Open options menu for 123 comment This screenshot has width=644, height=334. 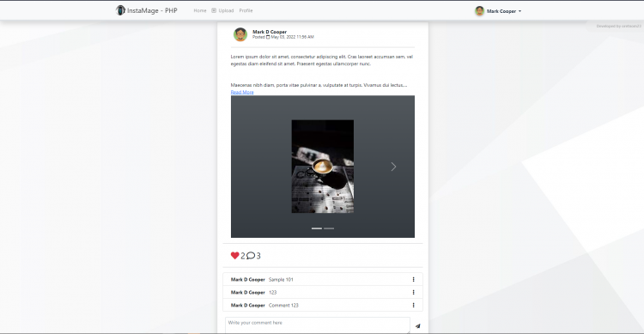tap(413, 293)
